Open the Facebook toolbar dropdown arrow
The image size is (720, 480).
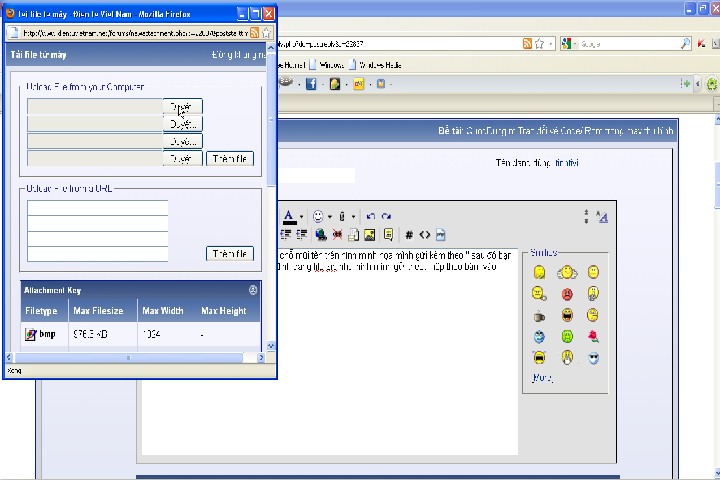coord(323,85)
